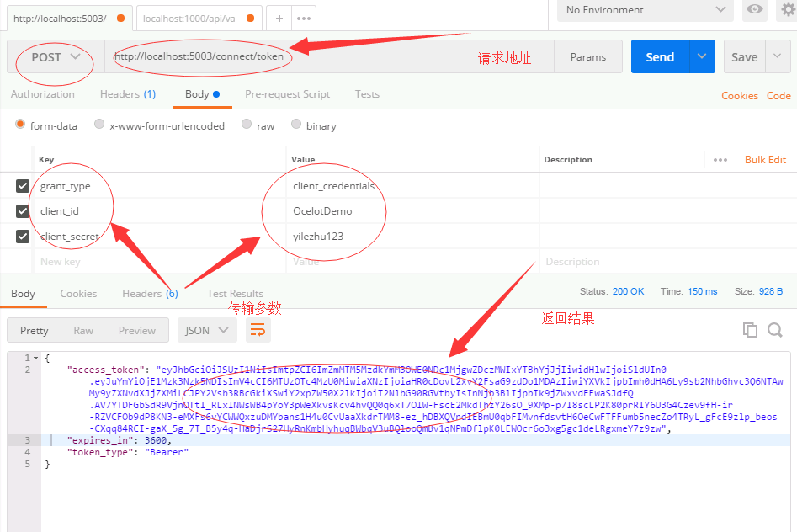Open the response Cookies tab
Viewport: 797px width, 532px height.
(x=78, y=294)
